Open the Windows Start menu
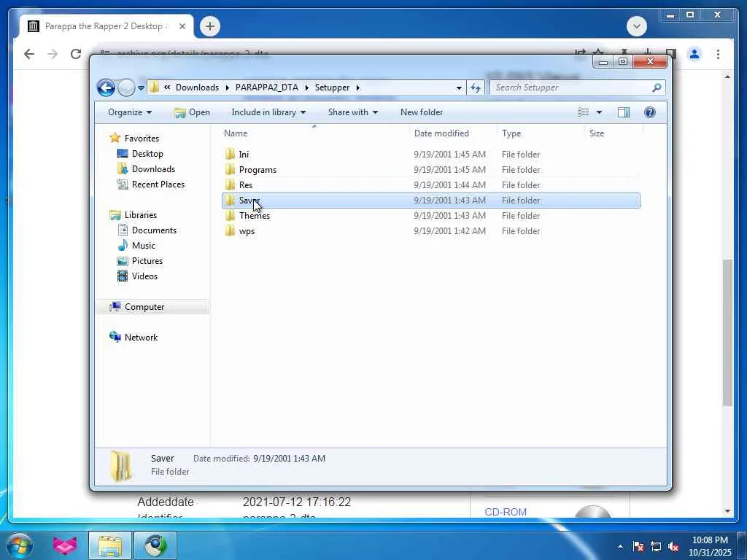 pyautogui.click(x=20, y=545)
